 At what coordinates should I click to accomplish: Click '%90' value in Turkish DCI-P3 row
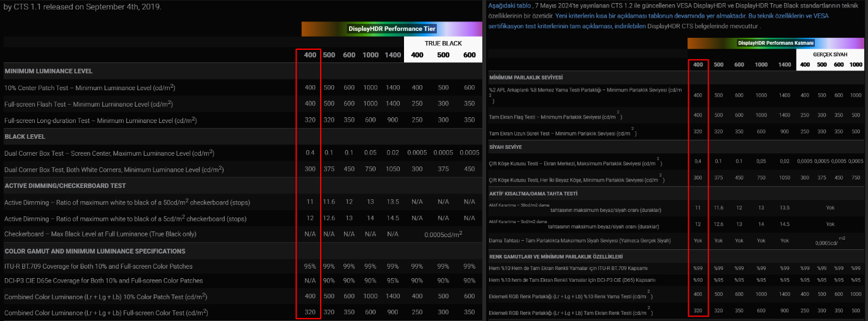(697, 280)
